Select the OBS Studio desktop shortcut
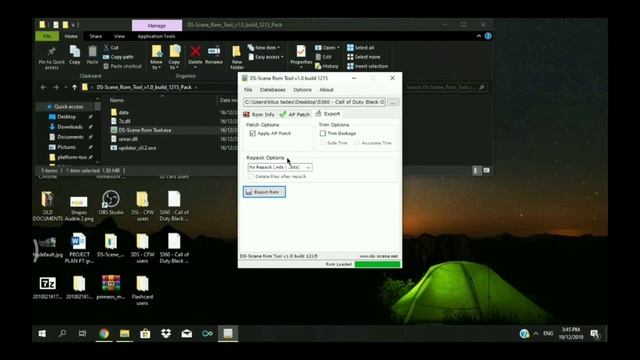Viewport: 640px width, 360px height. point(111,203)
